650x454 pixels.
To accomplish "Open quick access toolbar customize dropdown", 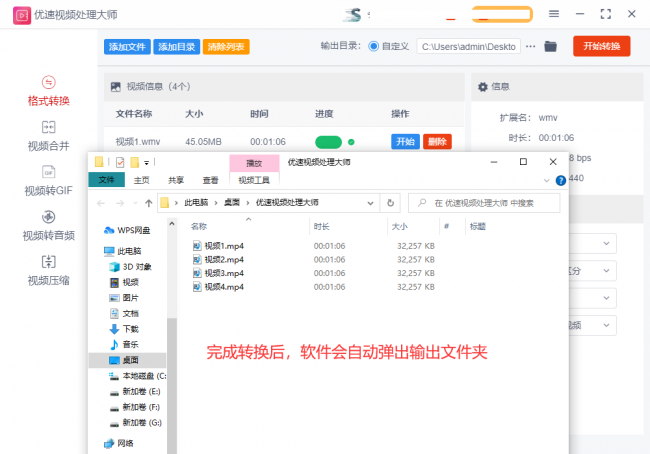I will pos(146,163).
